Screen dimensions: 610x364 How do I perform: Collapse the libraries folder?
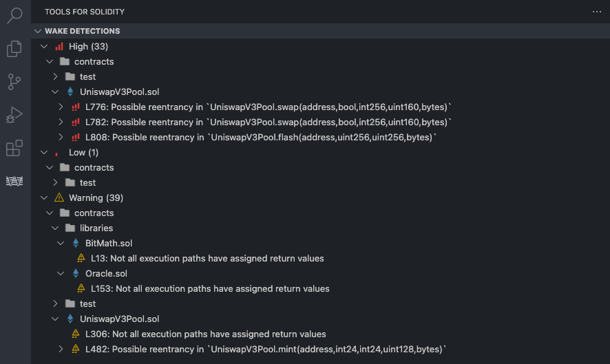[55, 228]
